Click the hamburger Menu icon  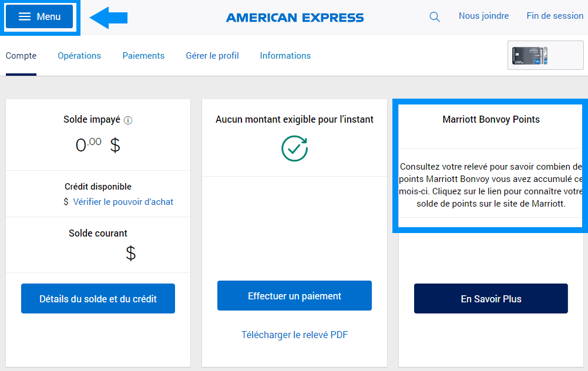pos(25,16)
